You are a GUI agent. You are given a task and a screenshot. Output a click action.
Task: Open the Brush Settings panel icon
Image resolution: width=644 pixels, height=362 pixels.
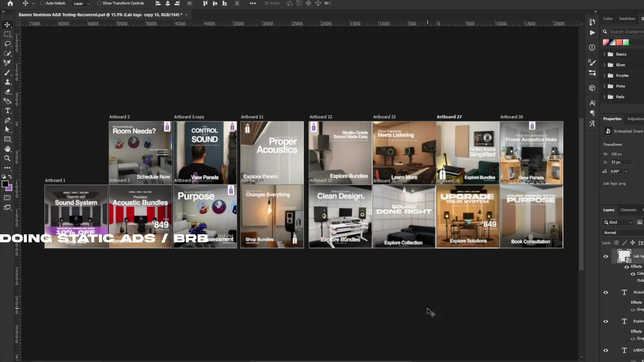click(x=592, y=62)
